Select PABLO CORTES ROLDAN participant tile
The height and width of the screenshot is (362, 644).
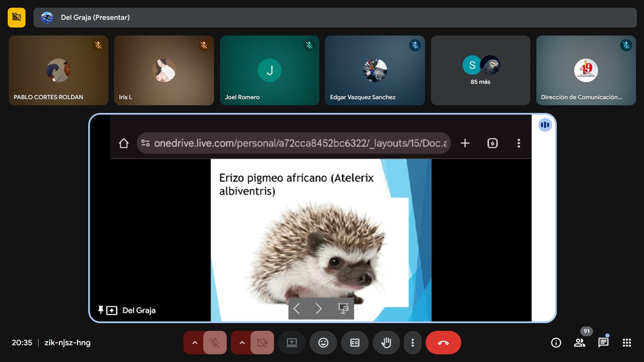coord(58,70)
